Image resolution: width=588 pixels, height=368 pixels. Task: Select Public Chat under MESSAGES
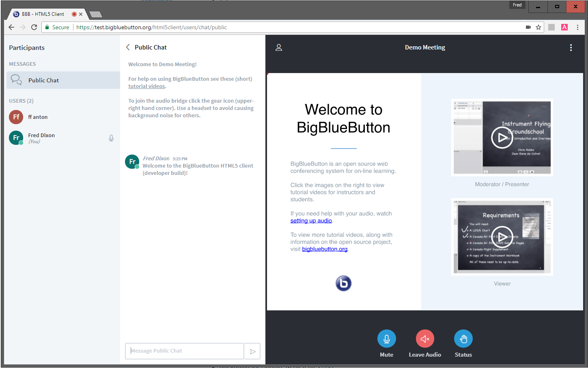coord(43,80)
